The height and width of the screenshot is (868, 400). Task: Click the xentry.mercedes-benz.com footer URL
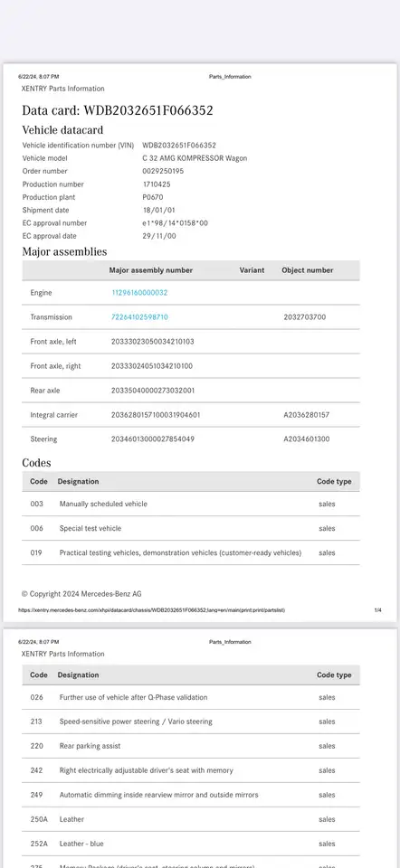click(x=152, y=610)
